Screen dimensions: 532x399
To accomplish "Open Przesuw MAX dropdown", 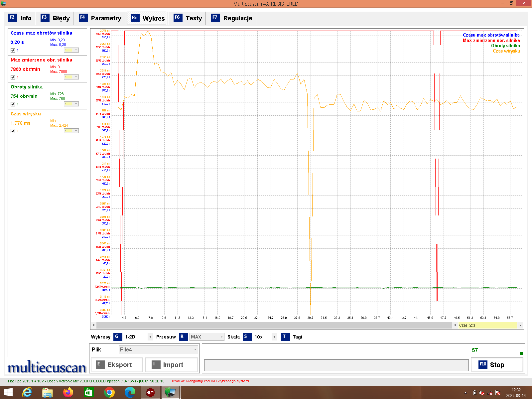I will pos(207,337).
